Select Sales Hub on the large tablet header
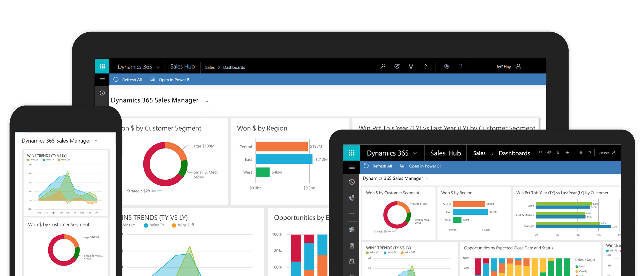The image size is (644, 276). coord(182,67)
